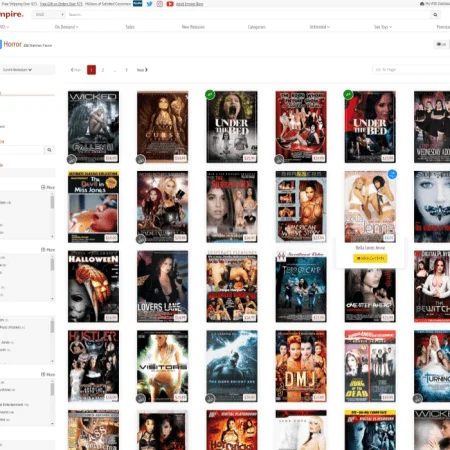Click the price tag on the Devil in Miss Jones cover
Viewport: 450px width, 450px height.
(111, 238)
